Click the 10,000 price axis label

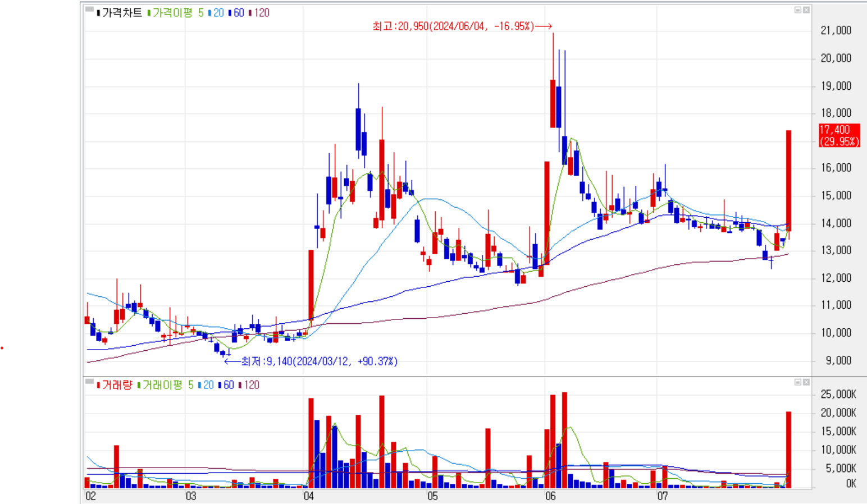[836, 333]
